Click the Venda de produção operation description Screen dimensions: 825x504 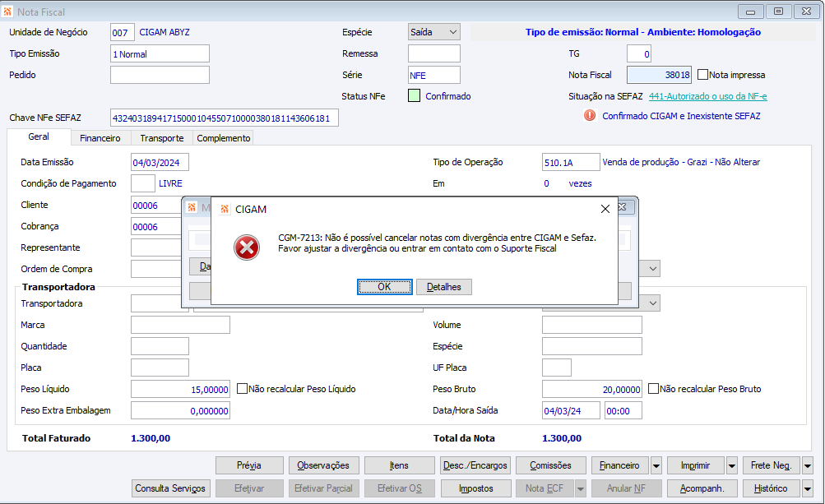681,162
